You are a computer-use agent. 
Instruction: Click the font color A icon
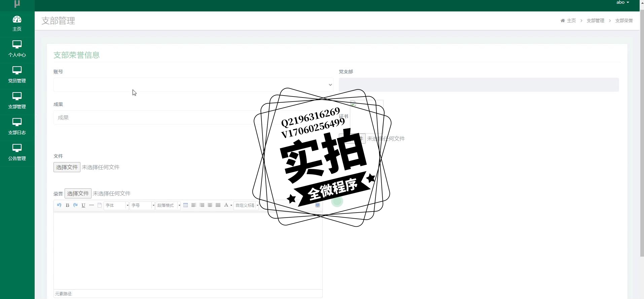point(226,205)
